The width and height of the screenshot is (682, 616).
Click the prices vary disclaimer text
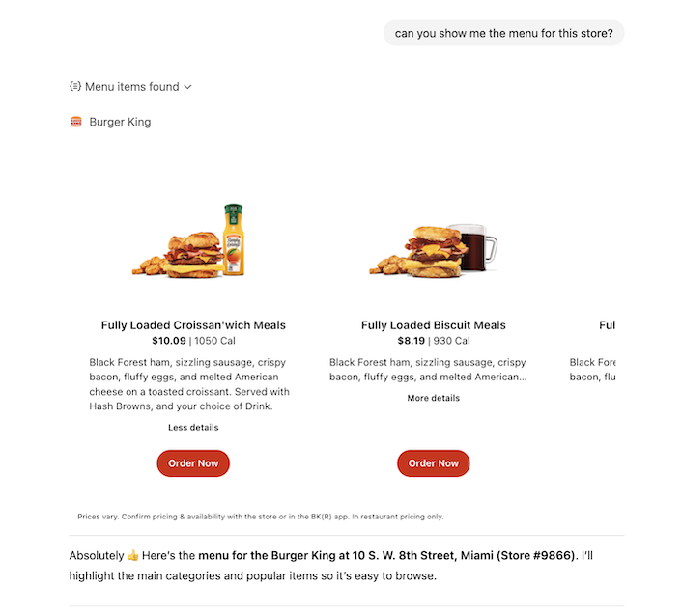pos(260,517)
